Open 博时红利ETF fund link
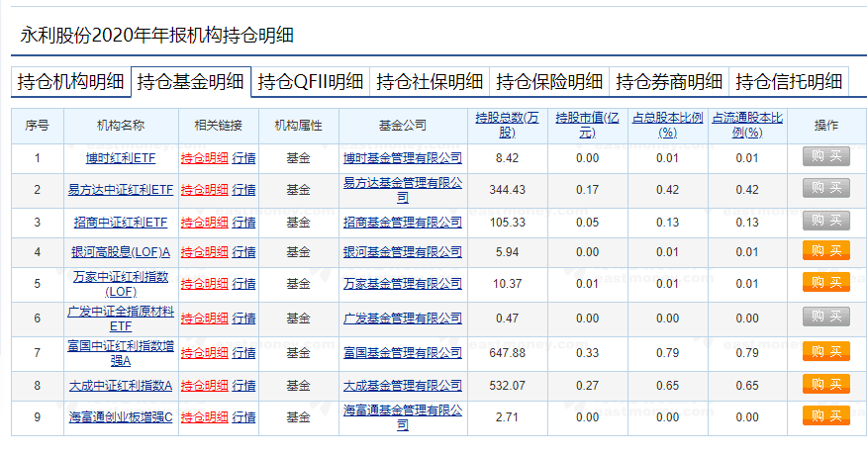This screenshot has width=868, height=456. tap(121, 158)
